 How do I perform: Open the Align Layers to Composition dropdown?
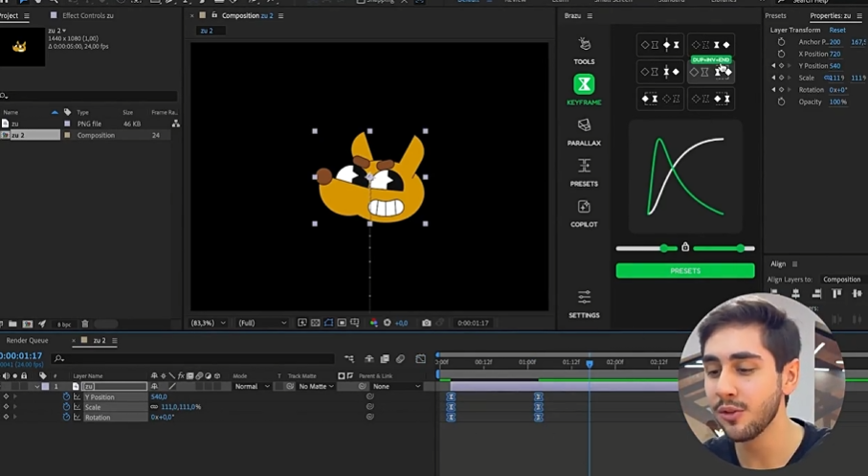(x=842, y=280)
